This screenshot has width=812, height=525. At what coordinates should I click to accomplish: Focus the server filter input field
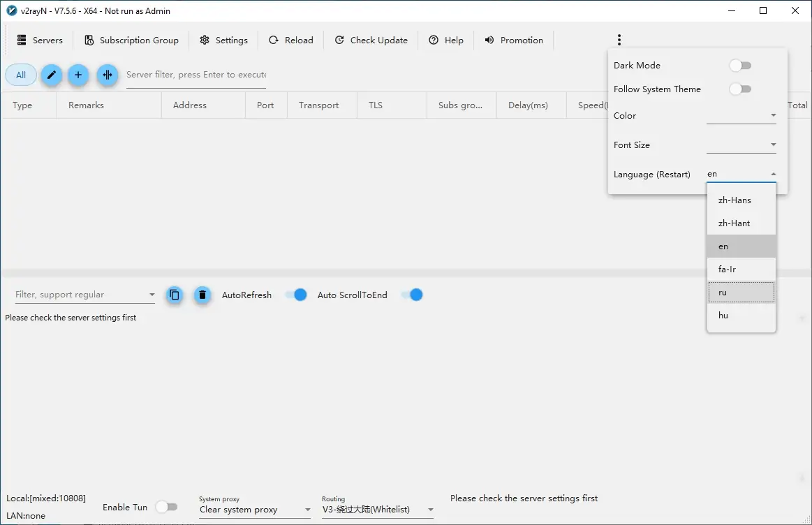[196, 75]
